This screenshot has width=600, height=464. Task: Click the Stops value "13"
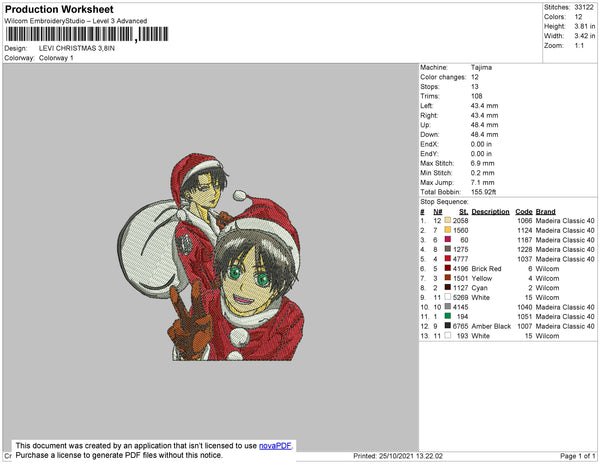pyautogui.click(x=474, y=87)
